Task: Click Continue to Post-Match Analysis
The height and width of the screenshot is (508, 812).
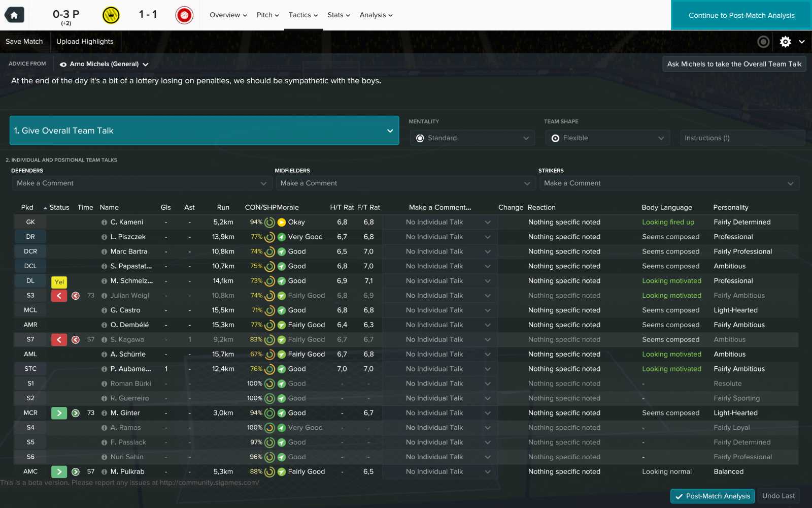Action: coord(740,15)
